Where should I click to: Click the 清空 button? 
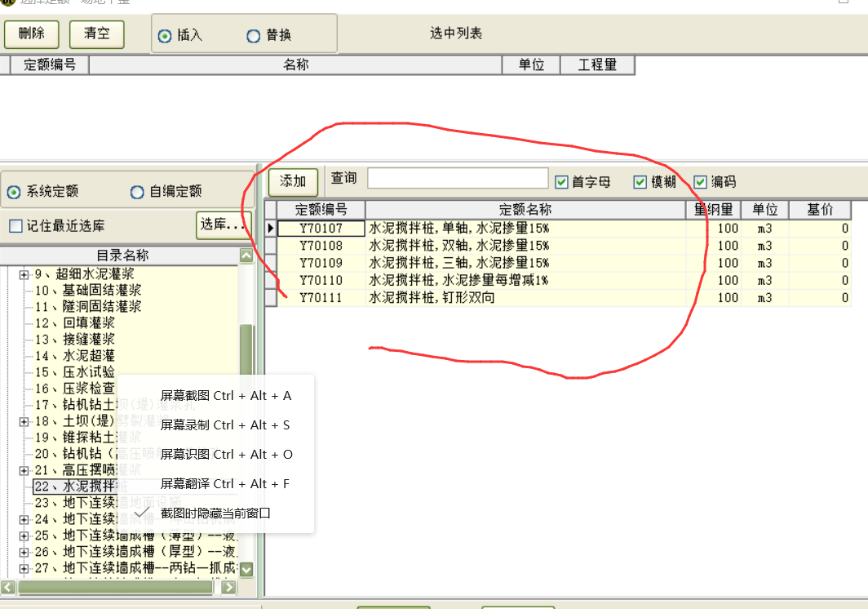(x=96, y=34)
